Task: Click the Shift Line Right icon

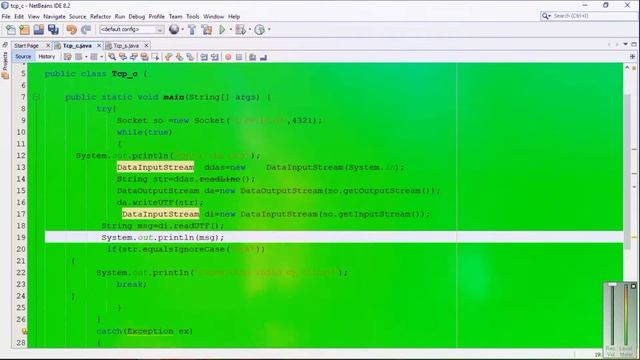Action: [x=215, y=57]
